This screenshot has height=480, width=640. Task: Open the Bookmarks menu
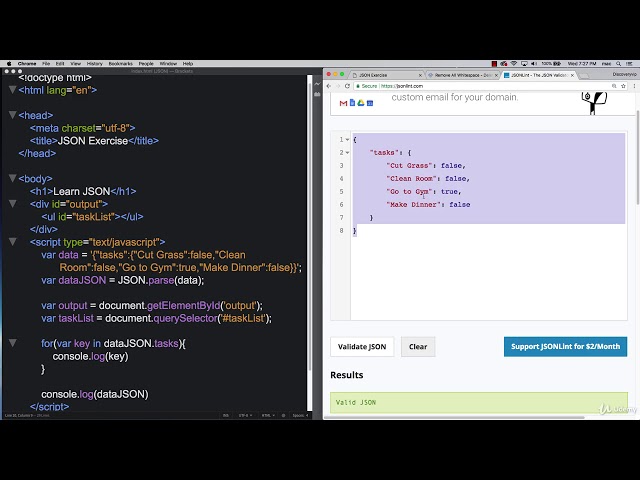pyautogui.click(x=120, y=64)
